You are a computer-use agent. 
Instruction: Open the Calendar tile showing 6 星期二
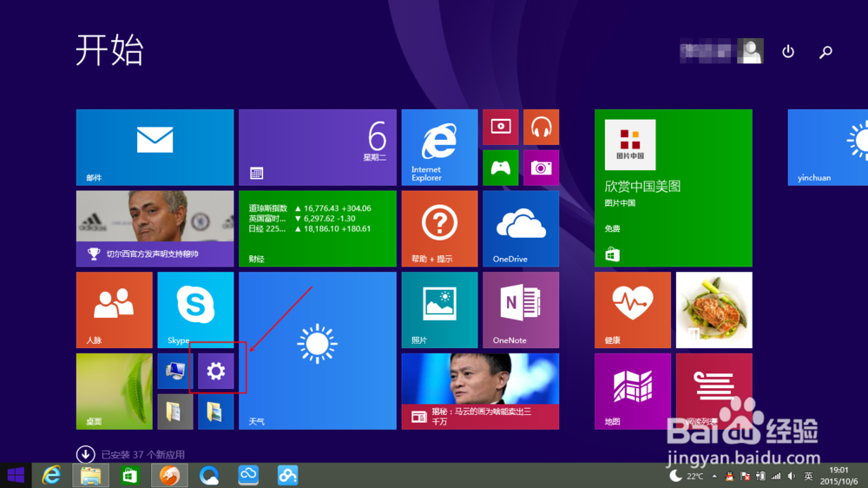(x=318, y=148)
